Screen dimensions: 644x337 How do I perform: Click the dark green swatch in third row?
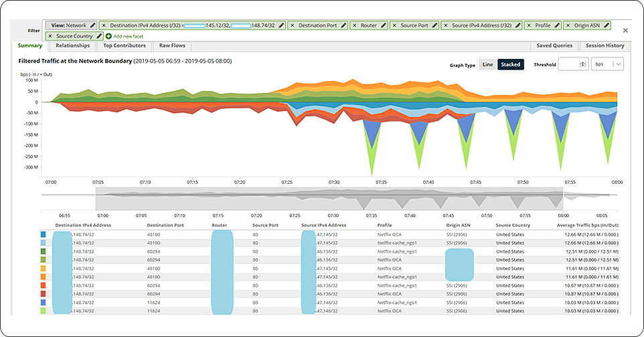43,251
